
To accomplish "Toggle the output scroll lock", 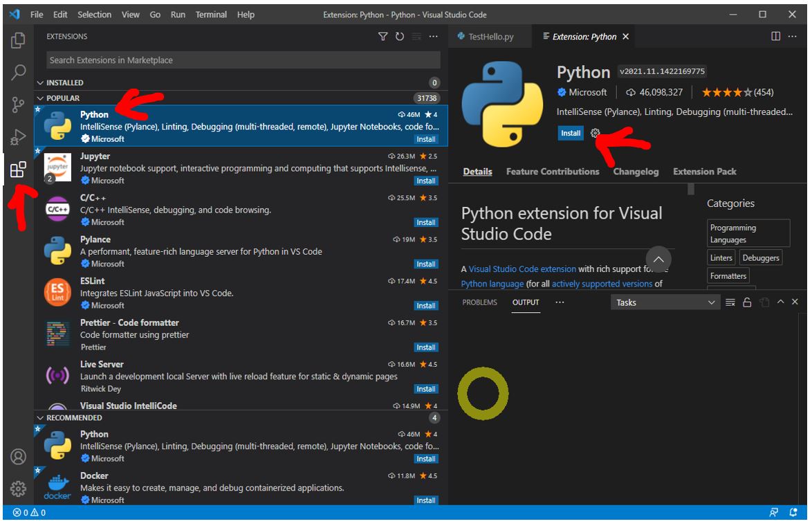I will [747, 302].
